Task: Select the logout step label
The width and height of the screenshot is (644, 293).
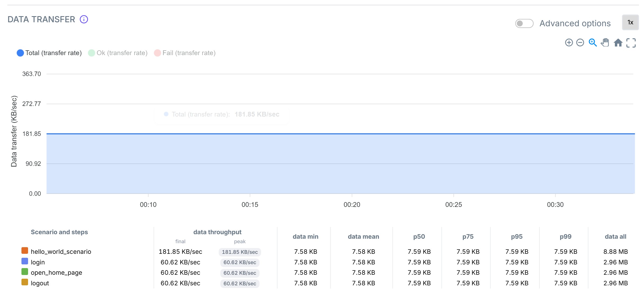Action: pyautogui.click(x=40, y=283)
